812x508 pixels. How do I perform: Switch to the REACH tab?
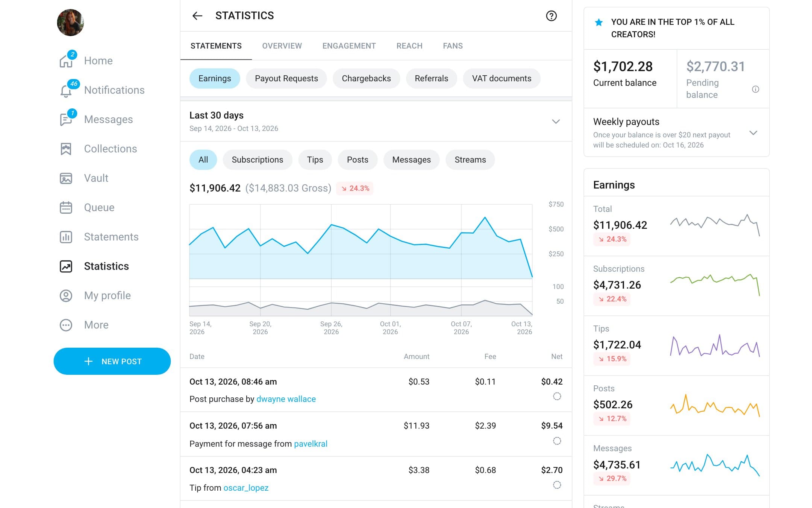pos(409,46)
